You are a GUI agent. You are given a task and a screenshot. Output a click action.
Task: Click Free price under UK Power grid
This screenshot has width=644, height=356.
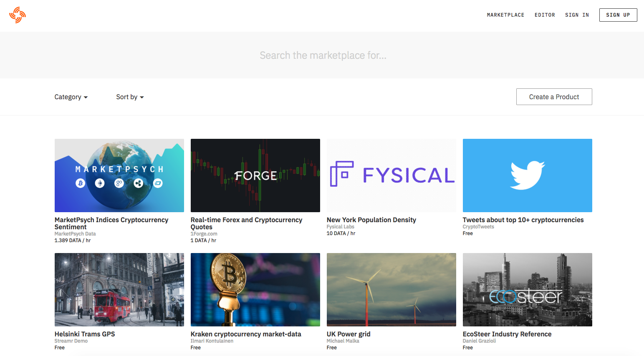click(332, 348)
